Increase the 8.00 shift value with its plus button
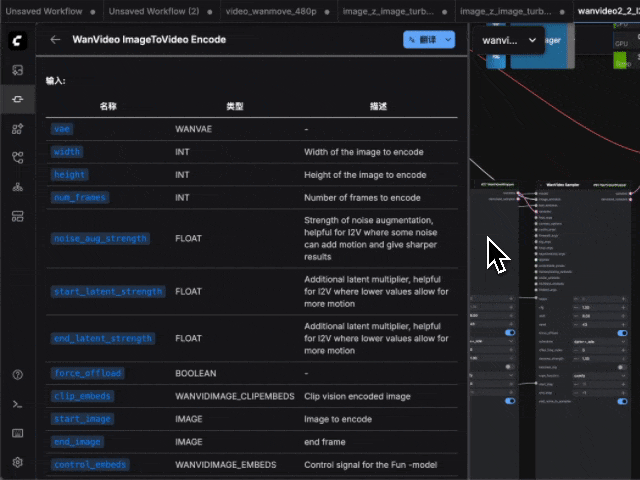The height and width of the screenshot is (480, 640). [623, 316]
